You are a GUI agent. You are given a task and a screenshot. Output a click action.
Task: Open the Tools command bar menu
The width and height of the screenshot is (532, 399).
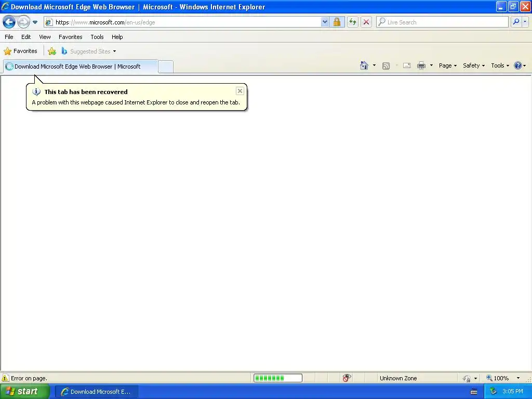500,65
